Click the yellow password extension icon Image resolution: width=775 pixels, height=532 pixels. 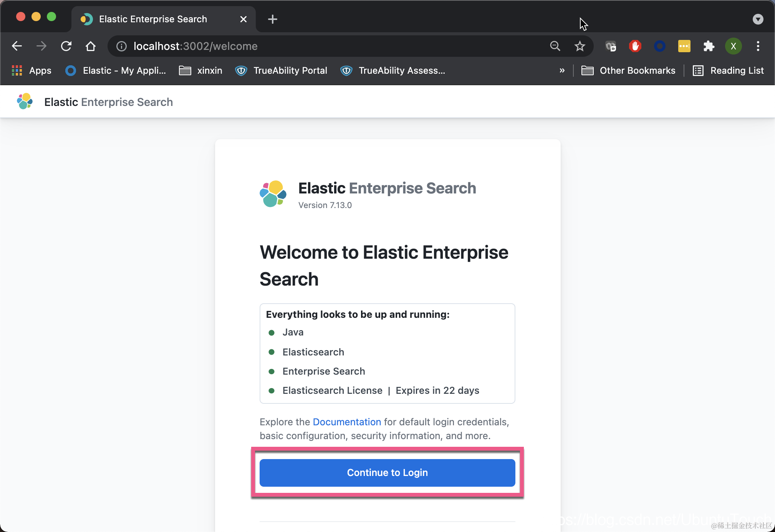(684, 46)
